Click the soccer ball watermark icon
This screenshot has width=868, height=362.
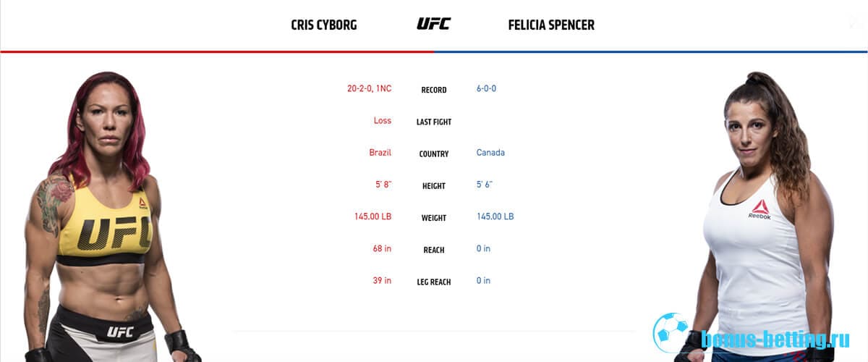pyautogui.click(x=673, y=332)
